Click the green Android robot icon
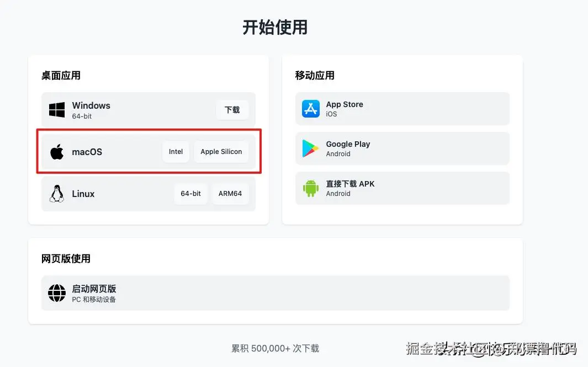The width and height of the screenshot is (588, 367). click(310, 188)
